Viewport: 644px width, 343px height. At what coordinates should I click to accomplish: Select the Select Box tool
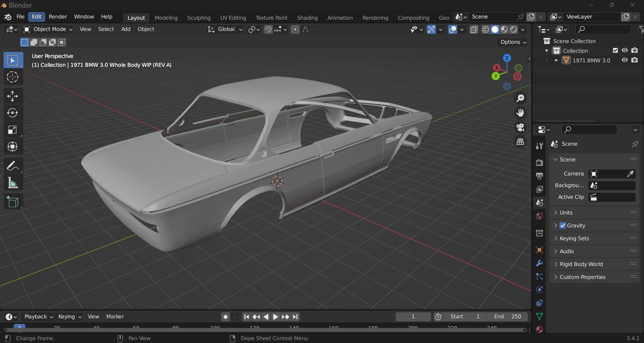click(13, 60)
